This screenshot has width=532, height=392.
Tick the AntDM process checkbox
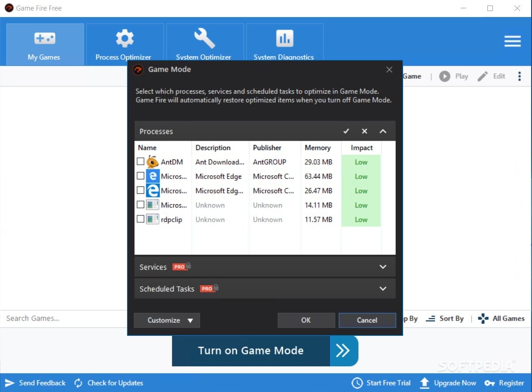coord(140,161)
